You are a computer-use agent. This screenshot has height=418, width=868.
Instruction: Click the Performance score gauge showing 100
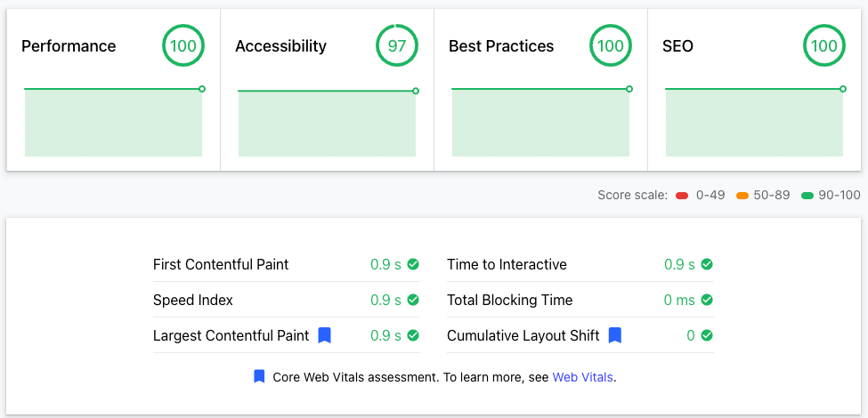click(x=183, y=46)
